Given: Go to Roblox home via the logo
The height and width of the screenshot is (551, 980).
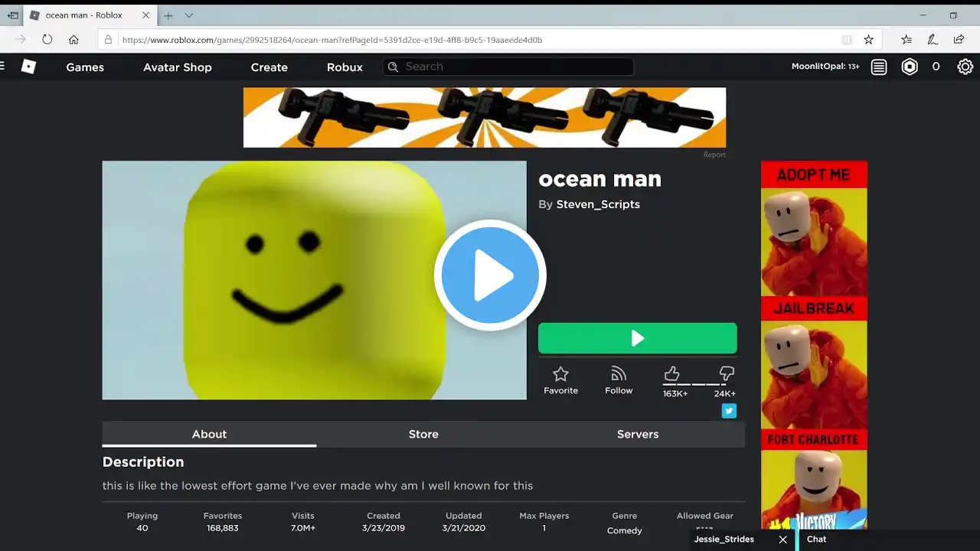Looking at the screenshot, I should (28, 67).
